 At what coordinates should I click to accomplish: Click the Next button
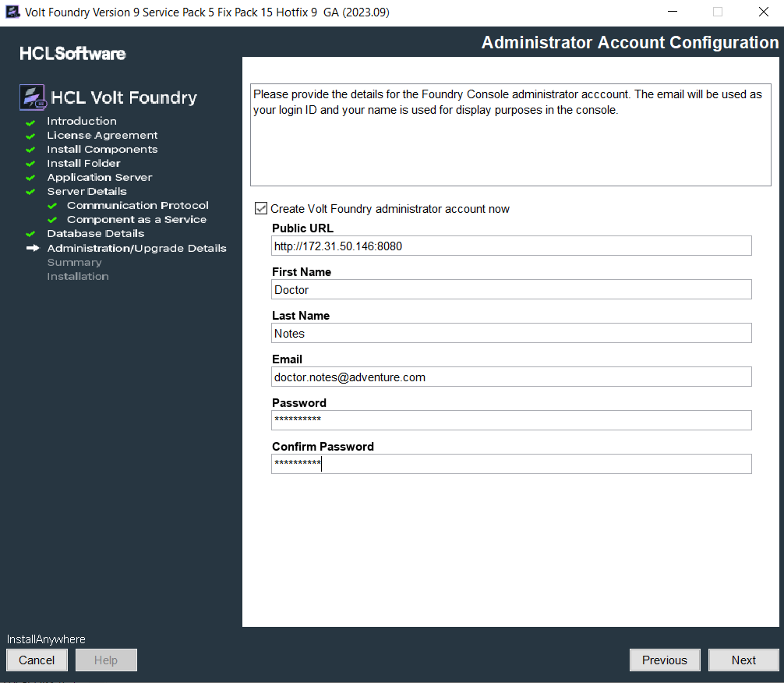[743, 660]
